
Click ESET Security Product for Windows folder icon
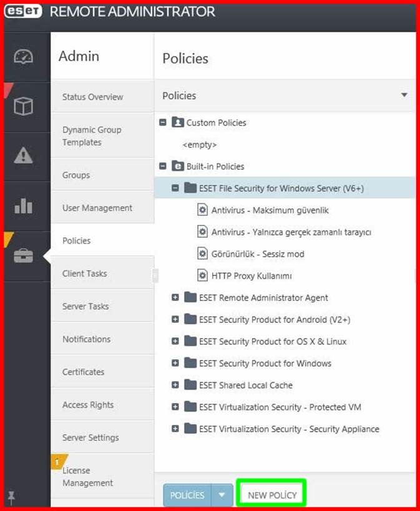point(190,363)
